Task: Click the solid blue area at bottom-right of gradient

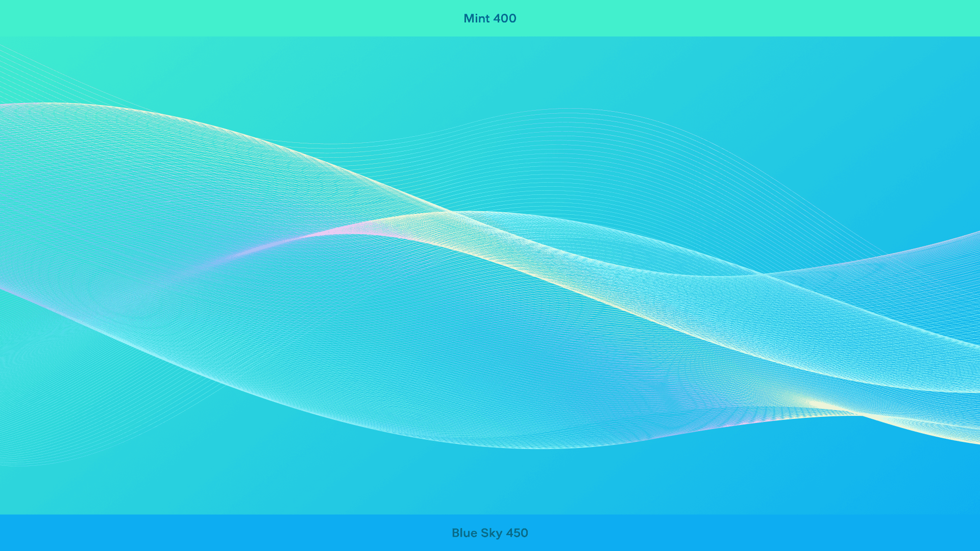Action: (x=893, y=480)
